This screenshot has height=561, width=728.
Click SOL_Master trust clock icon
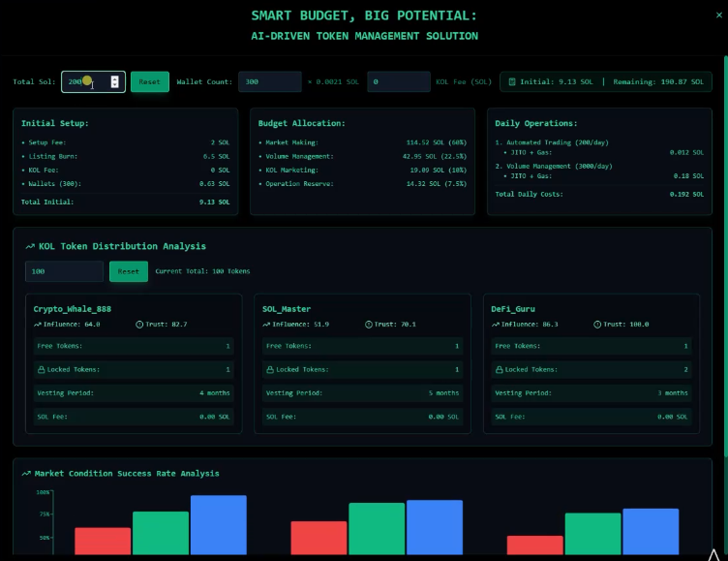pos(369,325)
